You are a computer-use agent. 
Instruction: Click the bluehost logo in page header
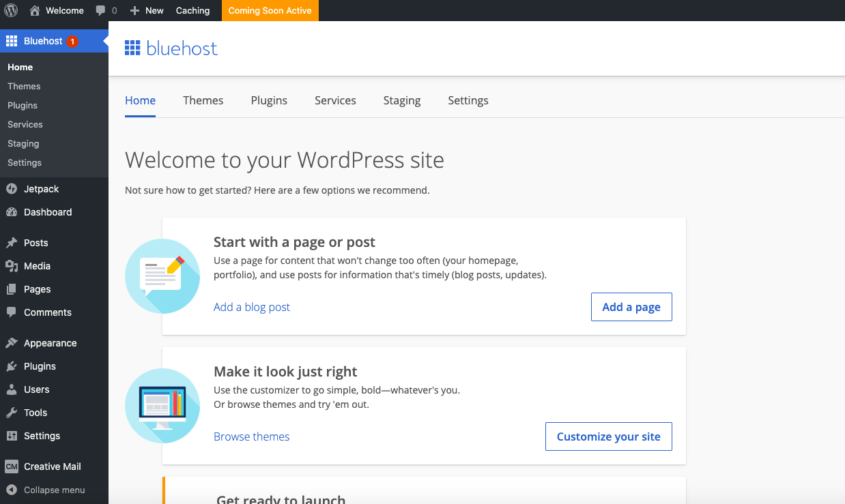coord(171,48)
